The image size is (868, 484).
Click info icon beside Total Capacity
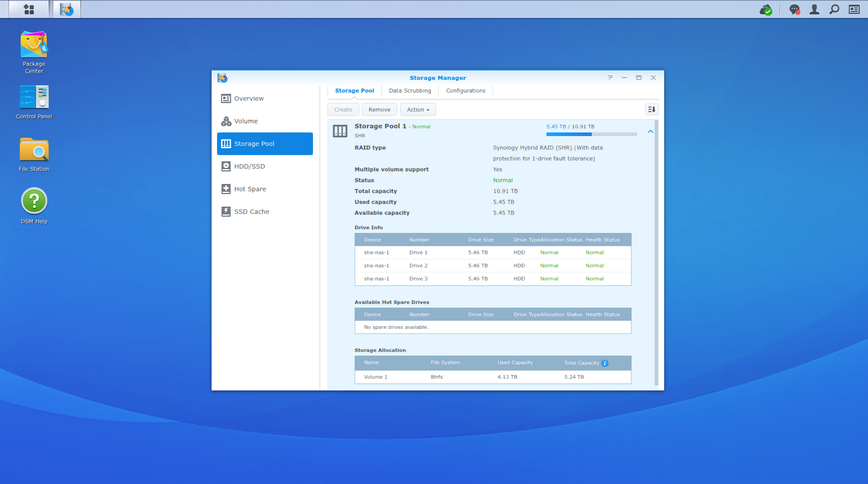click(x=605, y=363)
